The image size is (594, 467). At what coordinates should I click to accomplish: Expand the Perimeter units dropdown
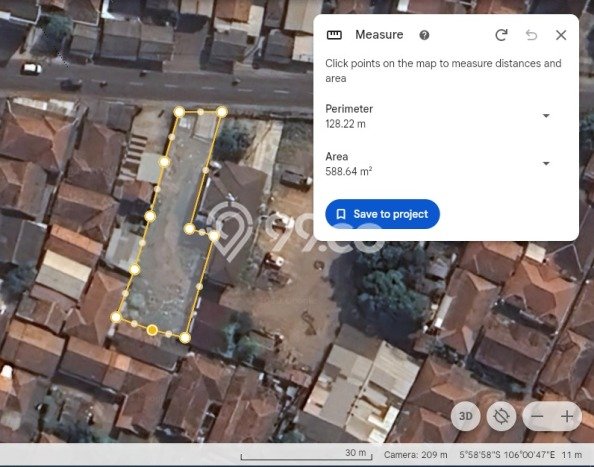pyautogui.click(x=546, y=116)
